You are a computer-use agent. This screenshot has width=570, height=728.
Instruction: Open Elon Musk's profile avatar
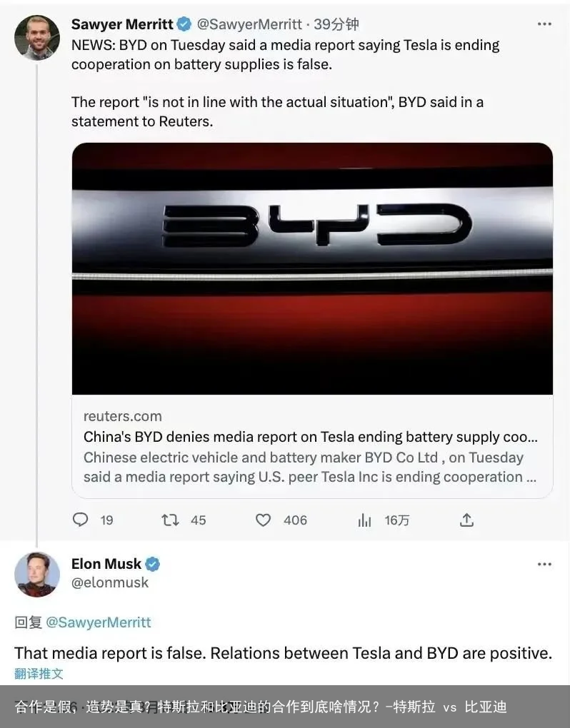click(x=37, y=575)
